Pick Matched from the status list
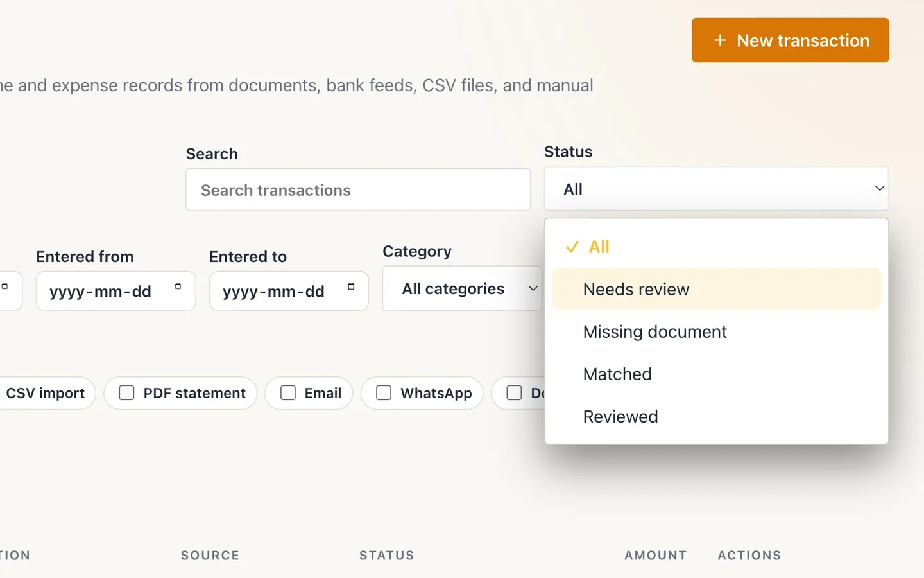Image resolution: width=924 pixels, height=578 pixels. pos(716,374)
